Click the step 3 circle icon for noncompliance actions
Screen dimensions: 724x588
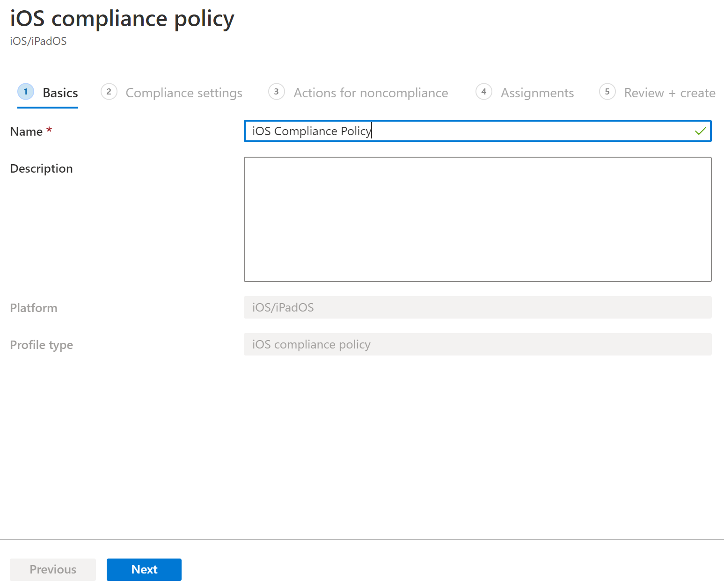(277, 92)
